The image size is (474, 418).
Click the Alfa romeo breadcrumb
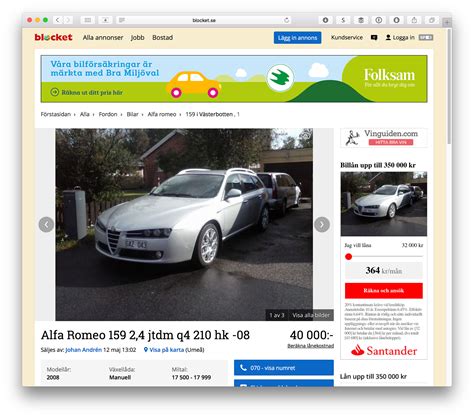click(x=162, y=114)
